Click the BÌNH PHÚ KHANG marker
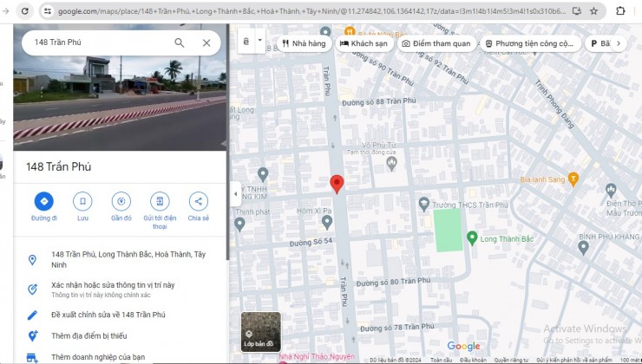Image resolution: width=642 pixels, height=364 pixels. pos(584,247)
